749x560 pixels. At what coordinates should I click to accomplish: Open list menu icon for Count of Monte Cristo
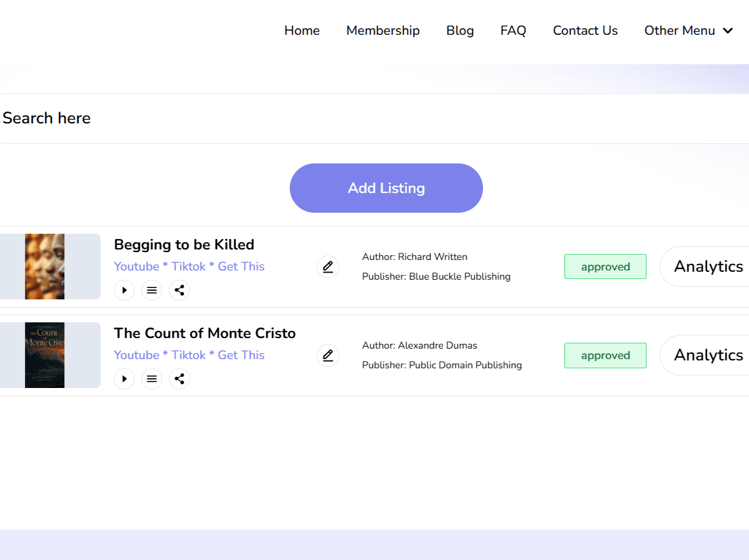pyautogui.click(x=152, y=379)
